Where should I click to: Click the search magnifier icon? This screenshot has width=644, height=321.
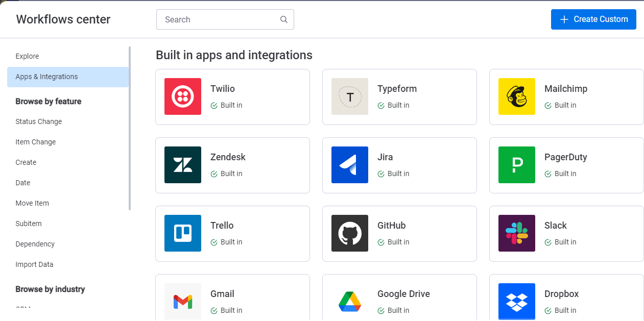pyautogui.click(x=284, y=19)
